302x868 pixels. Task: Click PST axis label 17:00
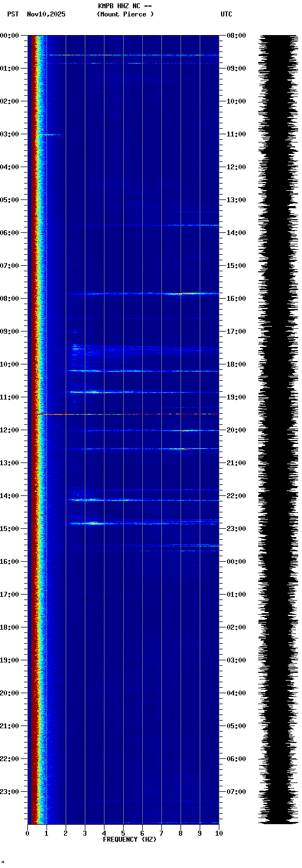10,595
